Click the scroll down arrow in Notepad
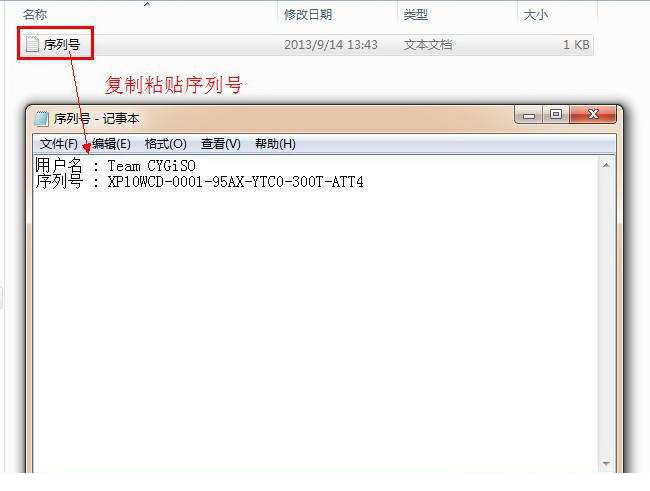The image size is (650, 491). pyautogui.click(x=606, y=463)
